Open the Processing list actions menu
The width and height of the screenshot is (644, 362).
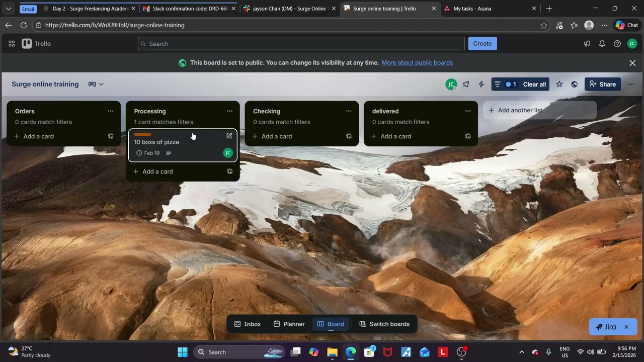point(229,111)
